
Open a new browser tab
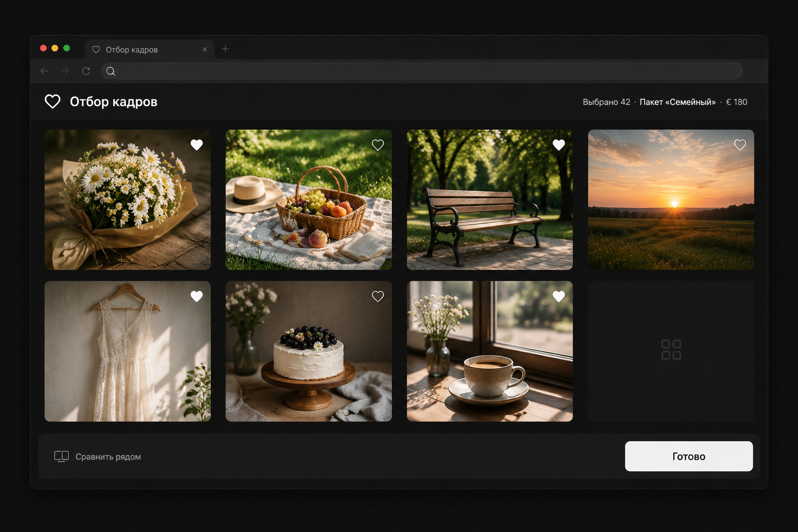[x=225, y=49]
